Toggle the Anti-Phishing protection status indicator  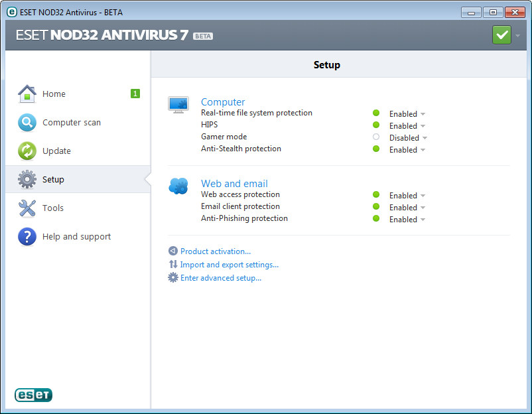[376, 218]
